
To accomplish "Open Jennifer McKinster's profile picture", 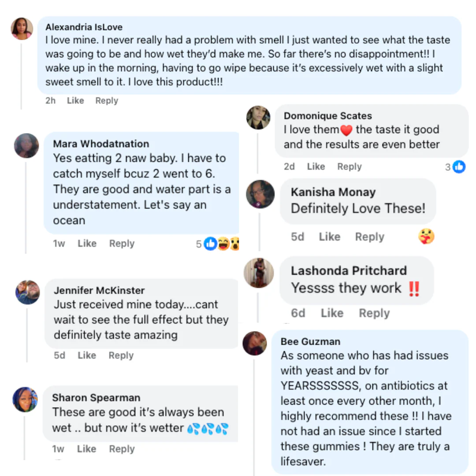I will (x=28, y=292).
